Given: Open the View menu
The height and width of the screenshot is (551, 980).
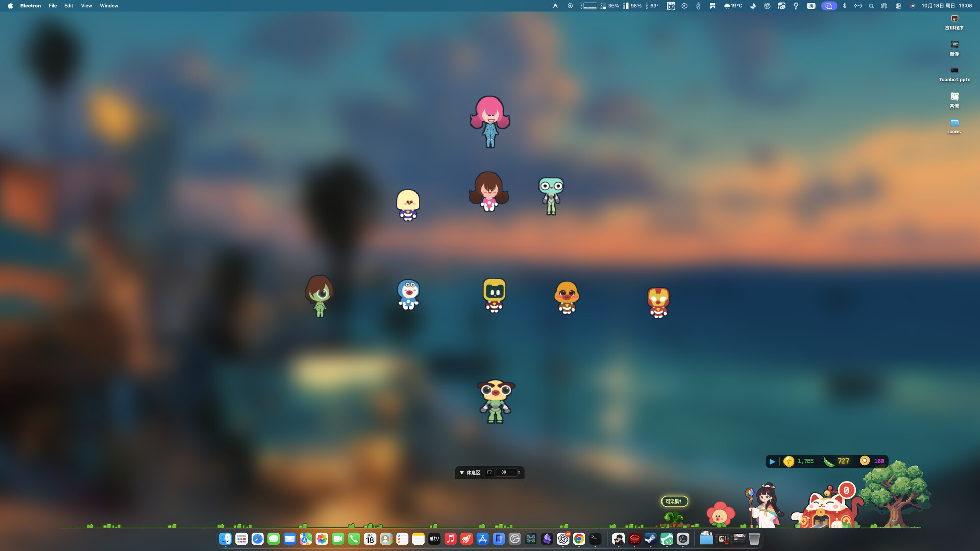Looking at the screenshot, I should click(x=87, y=6).
